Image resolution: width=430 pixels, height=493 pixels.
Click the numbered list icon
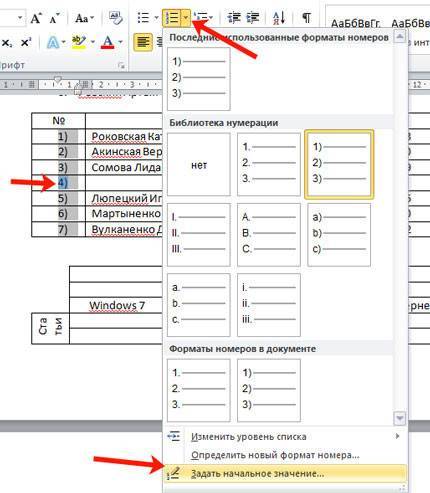click(x=172, y=18)
